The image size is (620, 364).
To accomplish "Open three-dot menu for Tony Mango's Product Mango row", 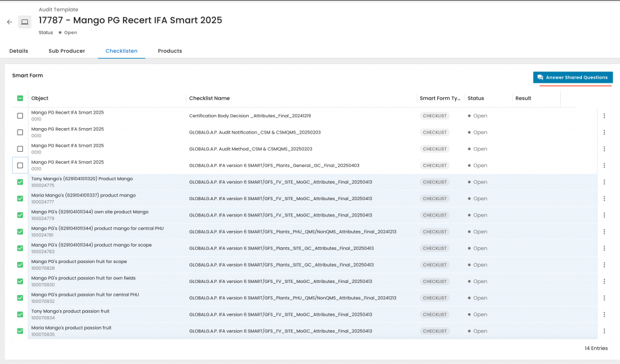I will (x=604, y=182).
